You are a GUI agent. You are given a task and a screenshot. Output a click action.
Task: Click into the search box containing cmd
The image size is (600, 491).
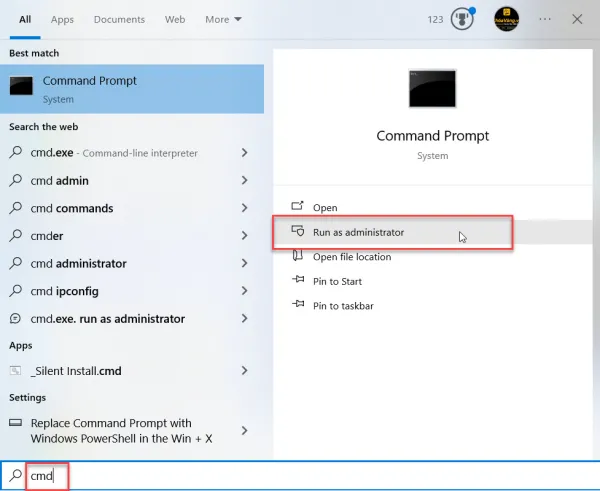(300, 475)
